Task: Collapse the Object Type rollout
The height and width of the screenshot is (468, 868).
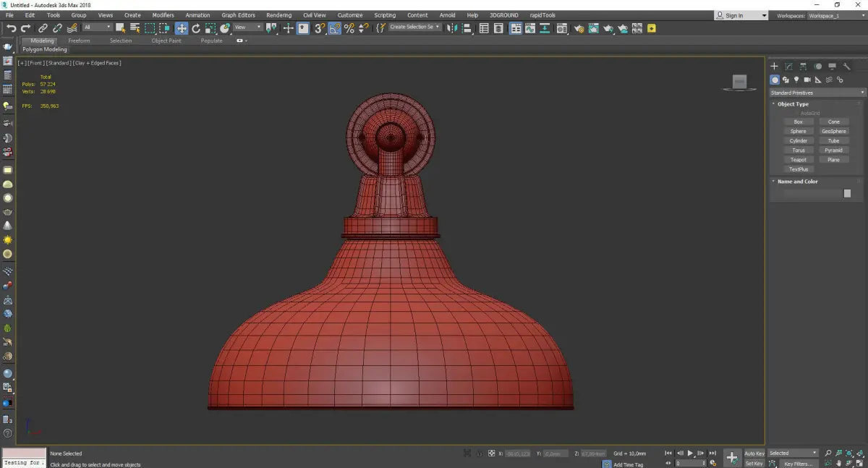Action: (x=793, y=104)
